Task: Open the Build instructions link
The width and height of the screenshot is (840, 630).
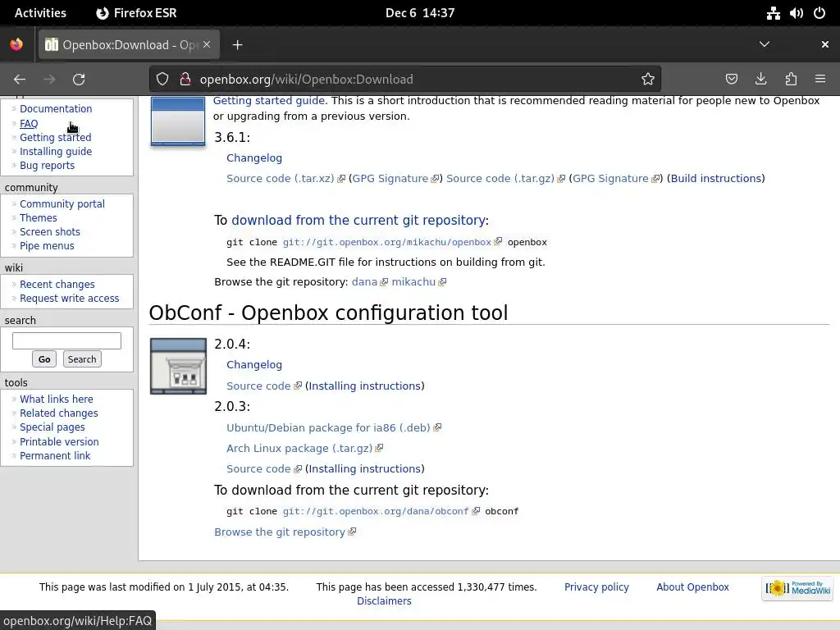Action: (x=715, y=178)
